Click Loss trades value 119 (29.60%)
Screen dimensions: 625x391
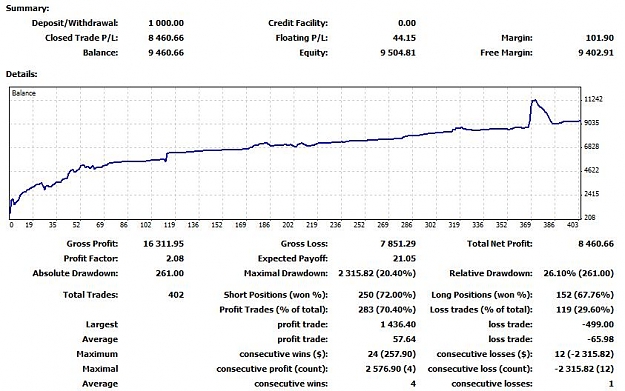click(585, 310)
